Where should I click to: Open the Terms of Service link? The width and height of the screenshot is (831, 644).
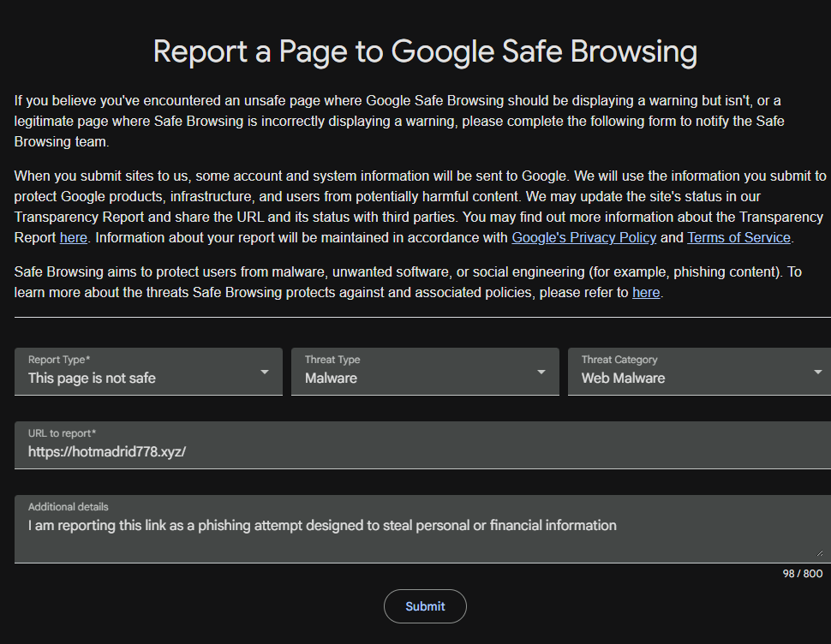[x=738, y=238]
